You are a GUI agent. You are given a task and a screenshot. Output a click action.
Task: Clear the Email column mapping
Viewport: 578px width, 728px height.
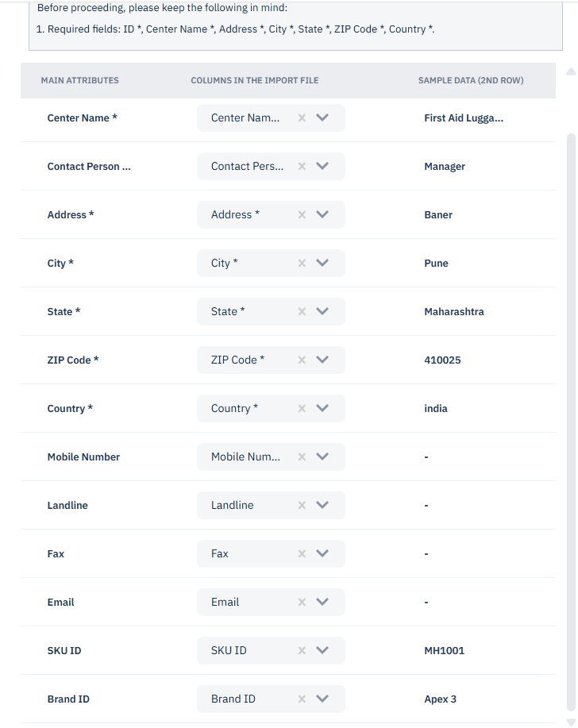[302, 603]
